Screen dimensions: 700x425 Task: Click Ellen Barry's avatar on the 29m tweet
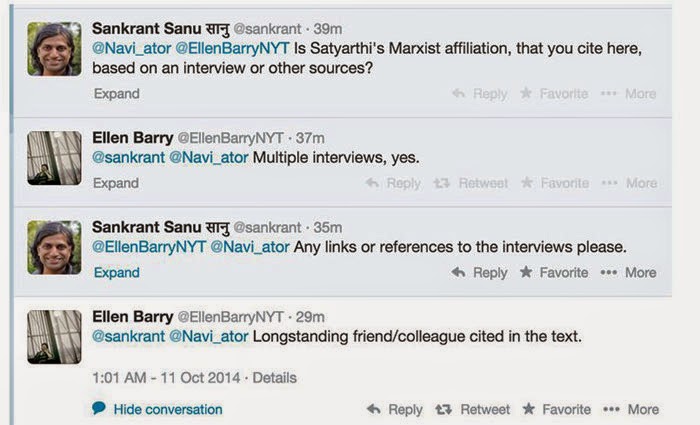coord(54,336)
